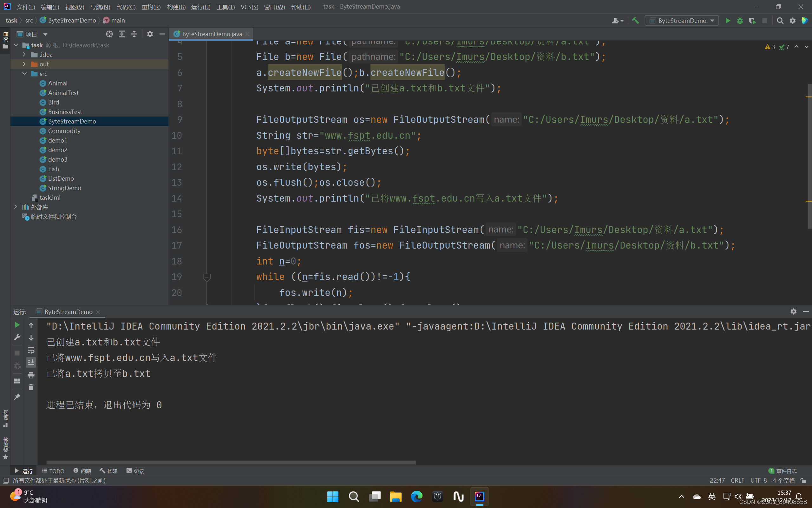Build project with the hammer icon
The image size is (812, 508).
pos(635,21)
